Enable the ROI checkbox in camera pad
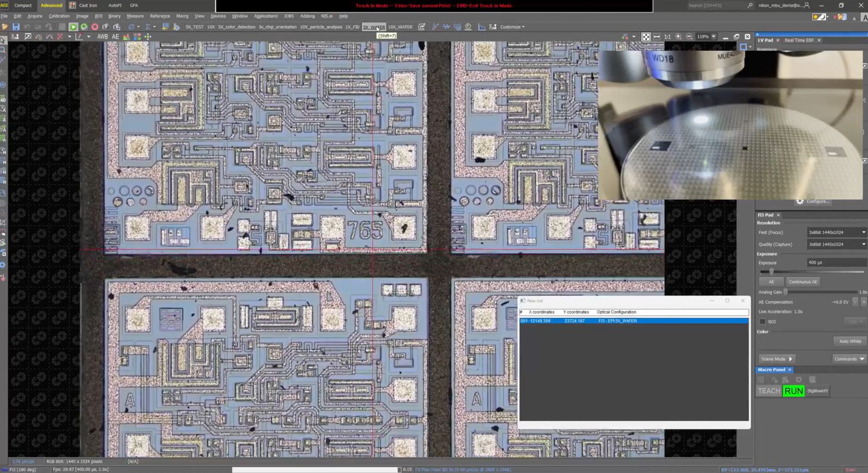 point(763,322)
